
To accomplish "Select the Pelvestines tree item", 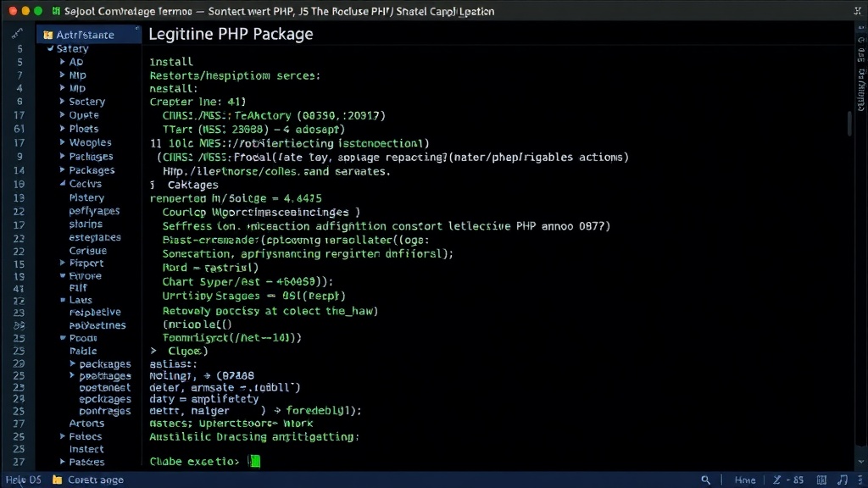I will point(97,325).
